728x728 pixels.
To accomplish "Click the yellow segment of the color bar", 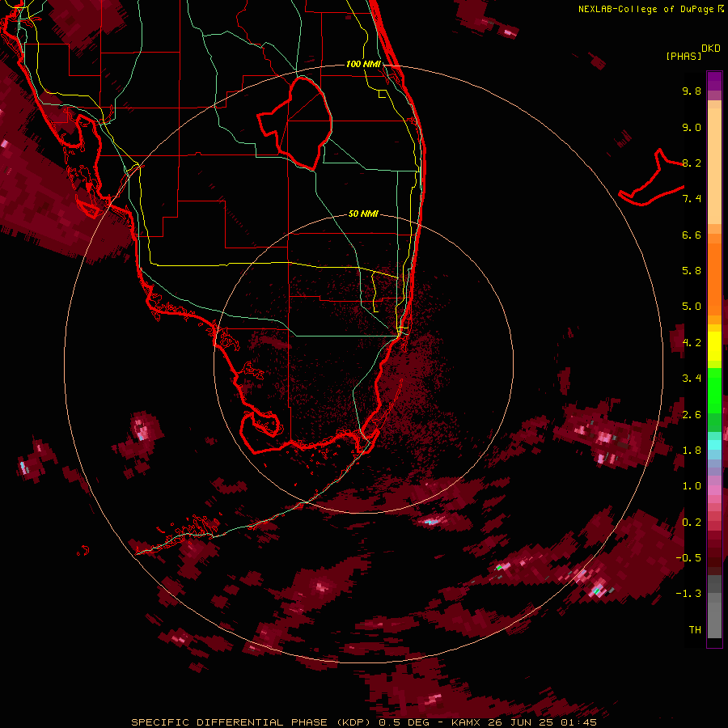I will point(714,346).
